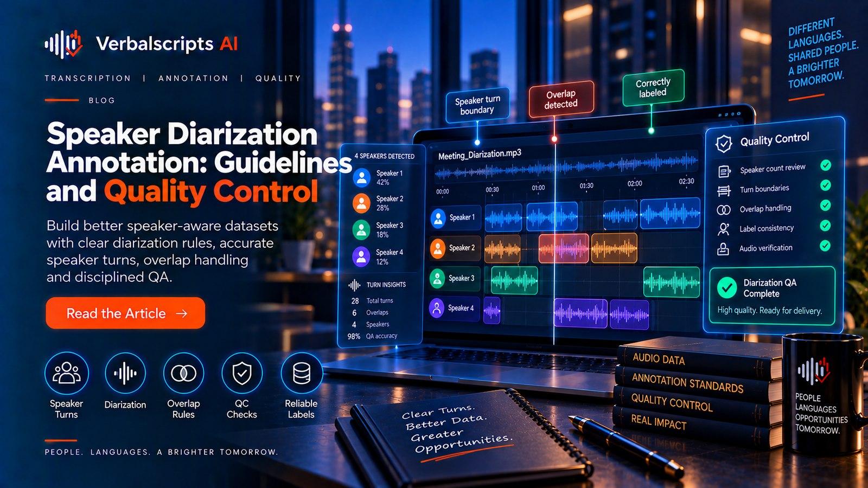868x488 pixels.
Task: Click the Speaker 2 orange avatar in speakers list
Action: pos(361,203)
